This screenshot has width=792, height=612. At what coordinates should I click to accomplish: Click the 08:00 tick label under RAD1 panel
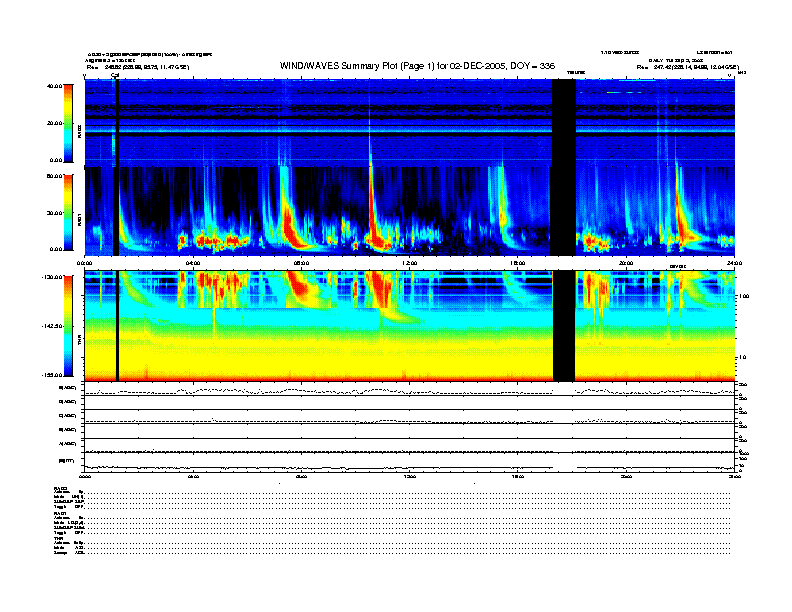[x=301, y=263]
